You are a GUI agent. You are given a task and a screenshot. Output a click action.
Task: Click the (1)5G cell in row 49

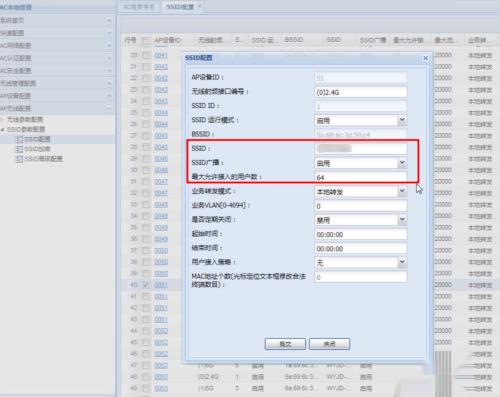click(207, 388)
